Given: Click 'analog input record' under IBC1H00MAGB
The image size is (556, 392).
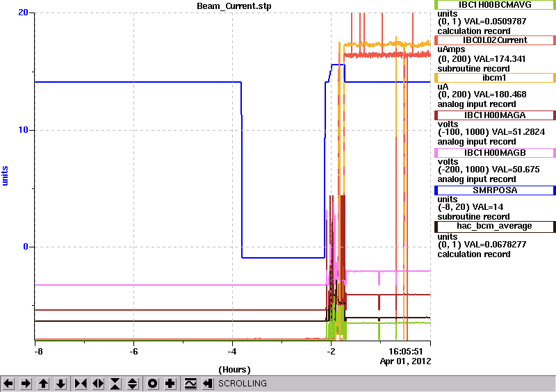Looking at the screenshot, I should (x=477, y=179).
